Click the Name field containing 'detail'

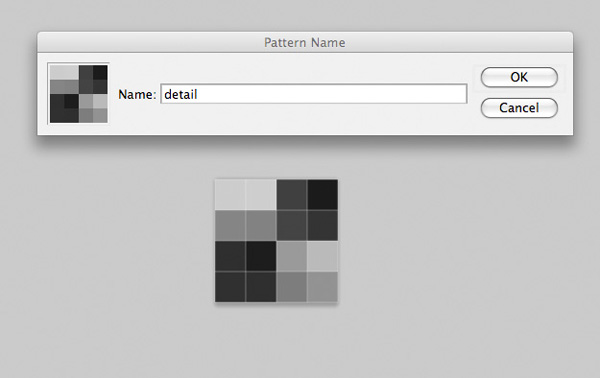click(314, 94)
